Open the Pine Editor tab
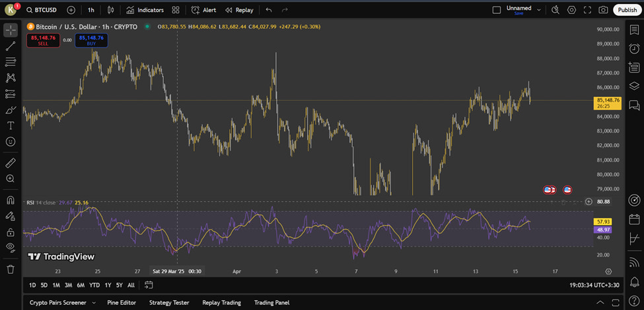644x310 pixels. click(122, 303)
